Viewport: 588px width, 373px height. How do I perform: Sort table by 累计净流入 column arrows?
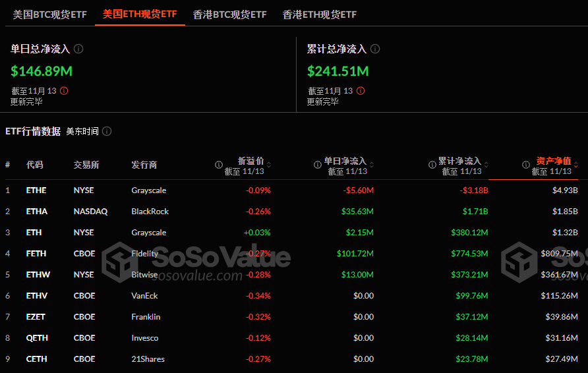pos(485,165)
